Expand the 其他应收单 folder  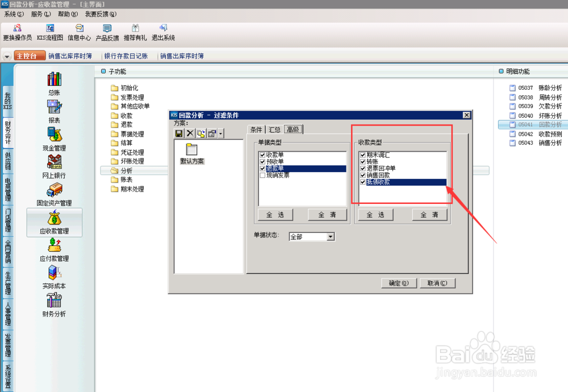(x=130, y=106)
